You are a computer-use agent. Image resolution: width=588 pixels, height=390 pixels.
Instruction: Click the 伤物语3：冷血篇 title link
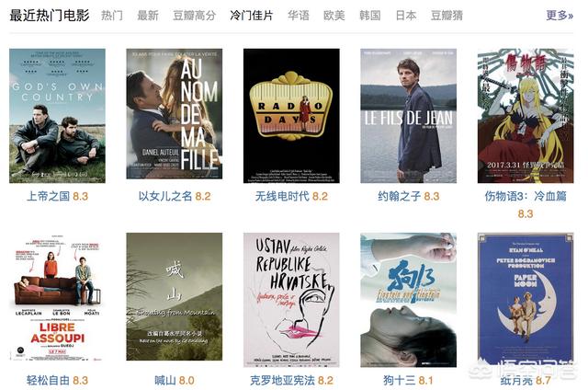coord(526,196)
